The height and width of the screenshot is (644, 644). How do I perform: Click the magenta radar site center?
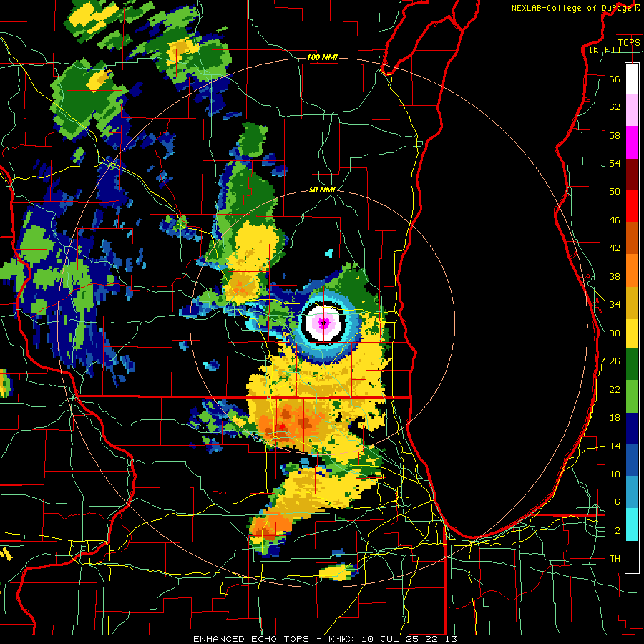click(x=323, y=323)
